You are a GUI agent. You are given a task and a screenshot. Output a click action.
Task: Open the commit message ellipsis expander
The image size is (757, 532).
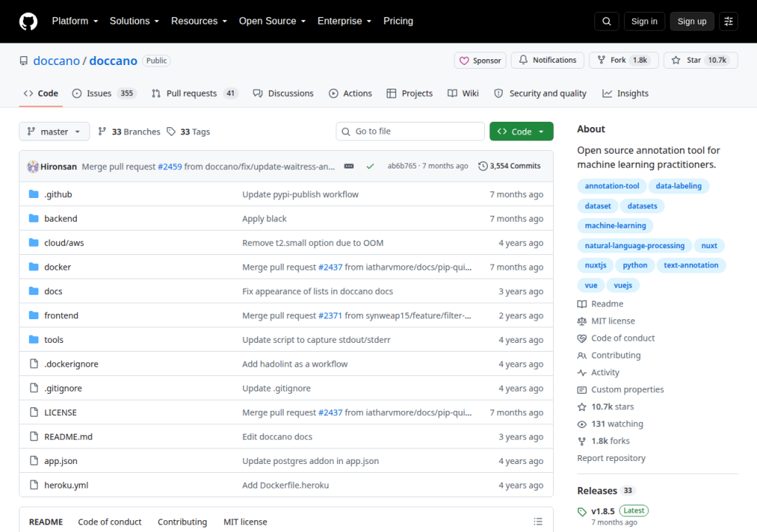click(349, 166)
